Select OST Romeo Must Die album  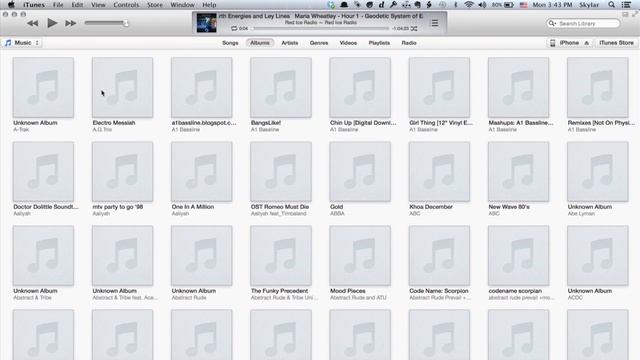(x=281, y=172)
